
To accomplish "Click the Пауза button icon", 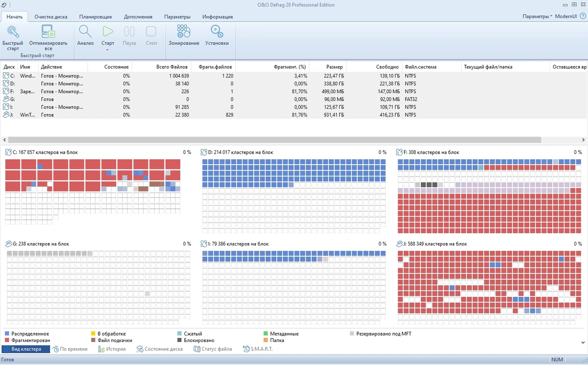I will (x=129, y=31).
